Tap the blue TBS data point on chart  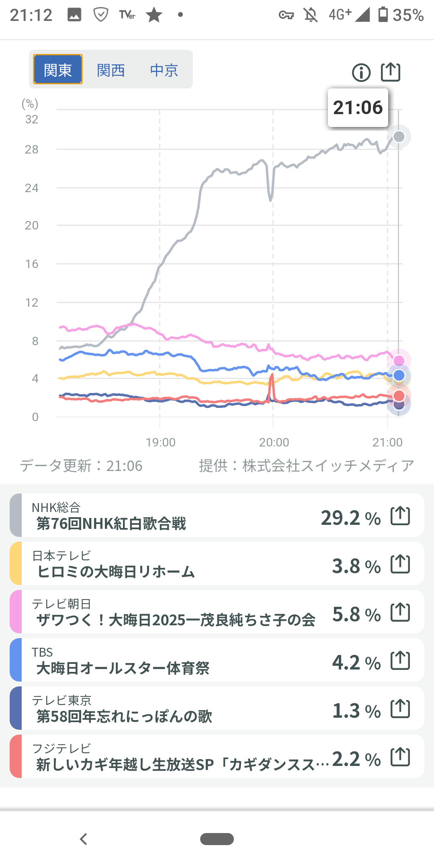pyautogui.click(x=399, y=375)
